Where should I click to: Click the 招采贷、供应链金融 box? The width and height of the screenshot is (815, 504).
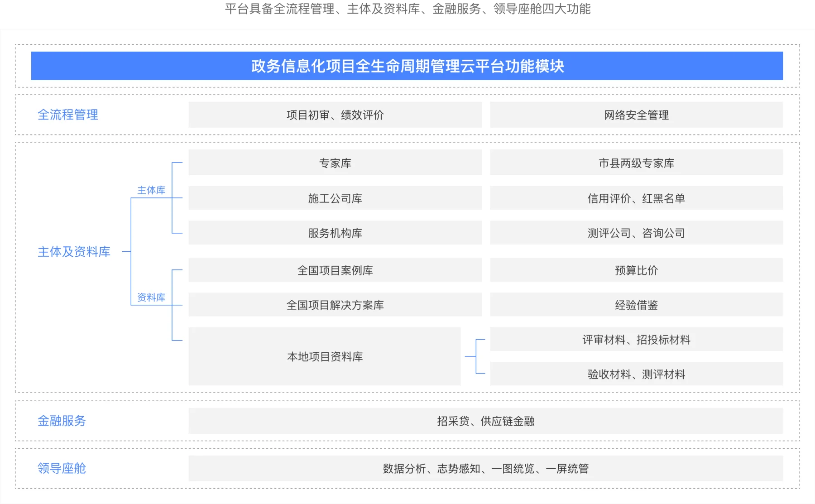pos(486,421)
